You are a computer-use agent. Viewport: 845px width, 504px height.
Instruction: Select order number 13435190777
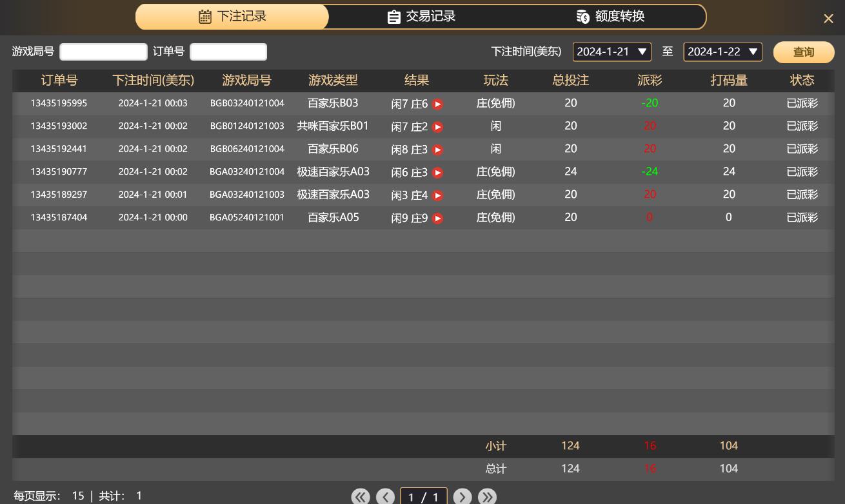59,171
